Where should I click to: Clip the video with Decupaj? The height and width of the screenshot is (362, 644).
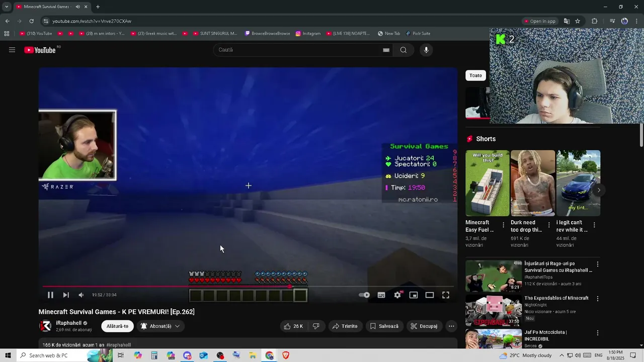point(424,326)
